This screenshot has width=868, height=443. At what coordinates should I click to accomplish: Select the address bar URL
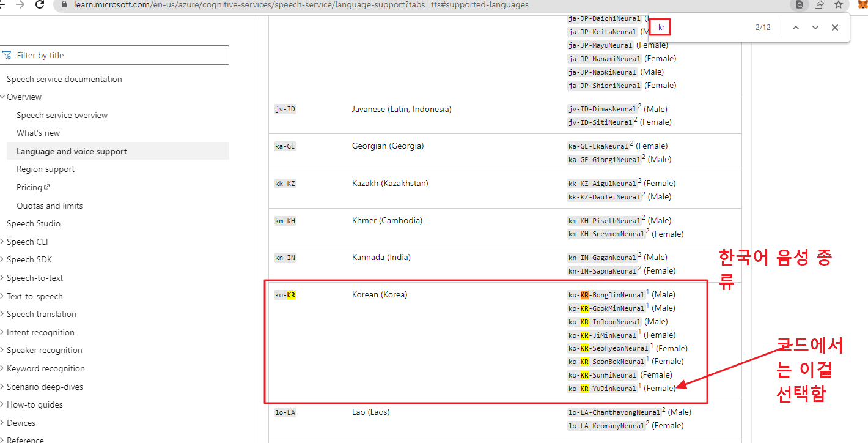(300, 5)
